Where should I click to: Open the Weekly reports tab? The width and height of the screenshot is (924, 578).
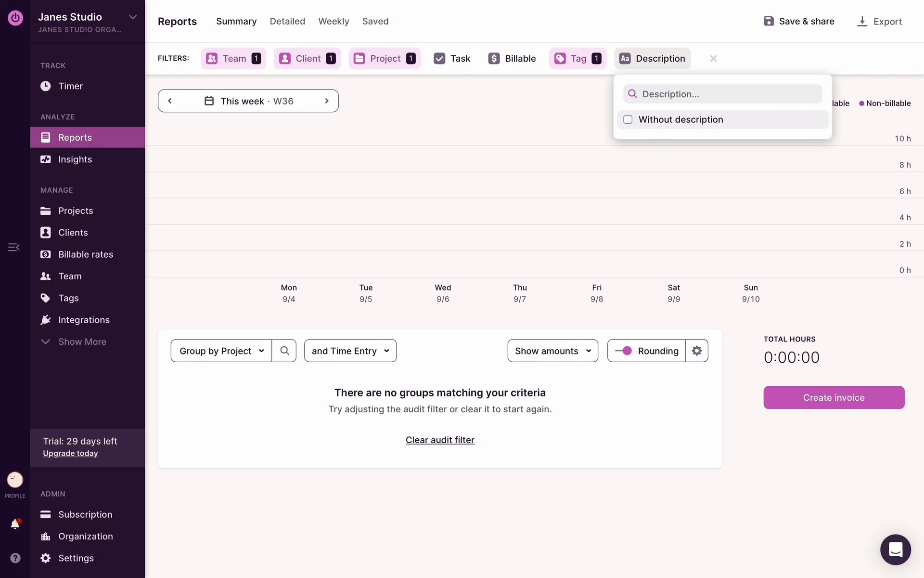tap(334, 21)
